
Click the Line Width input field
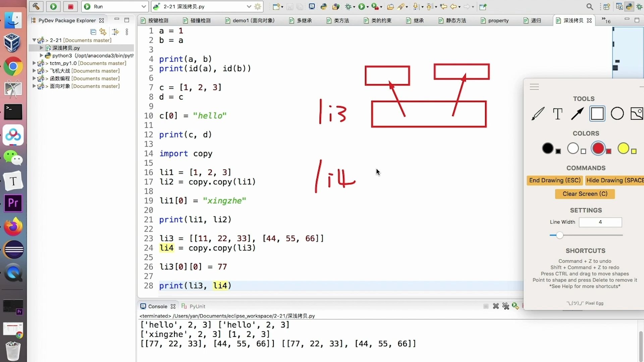600,222
